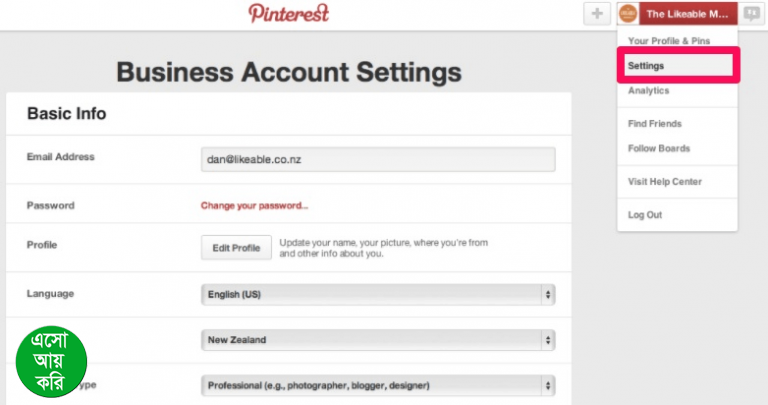The image size is (768, 405).
Task: Click the Email Address input field
Action: click(378, 159)
